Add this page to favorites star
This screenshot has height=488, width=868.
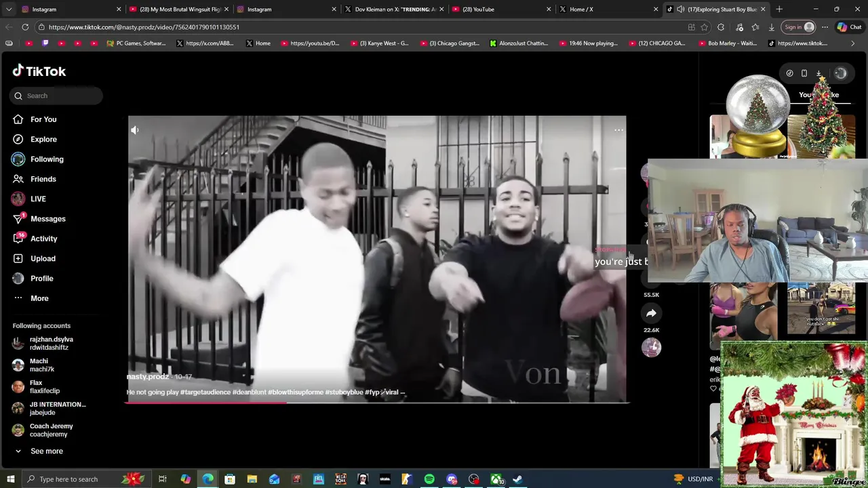(705, 27)
